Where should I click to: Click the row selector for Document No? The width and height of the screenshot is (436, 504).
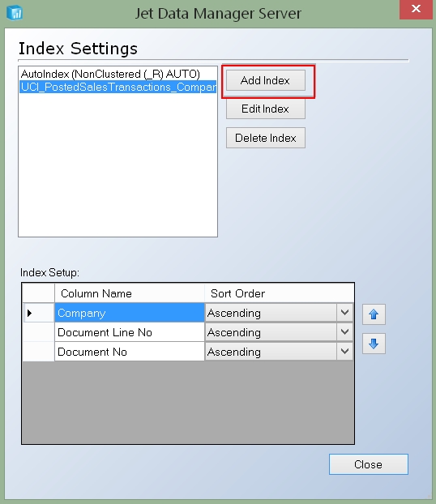point(38,352)
